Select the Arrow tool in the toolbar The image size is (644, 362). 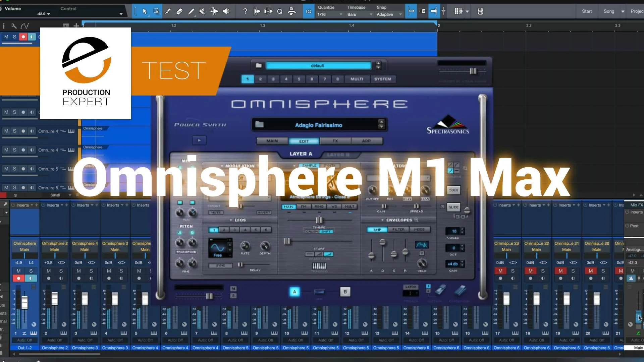tap(145, 11)
